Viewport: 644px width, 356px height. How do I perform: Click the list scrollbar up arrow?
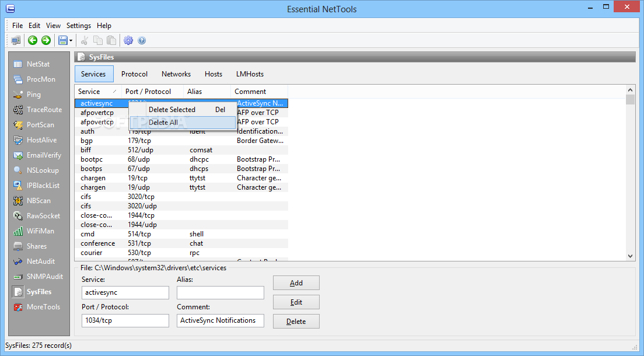point(631,90)
